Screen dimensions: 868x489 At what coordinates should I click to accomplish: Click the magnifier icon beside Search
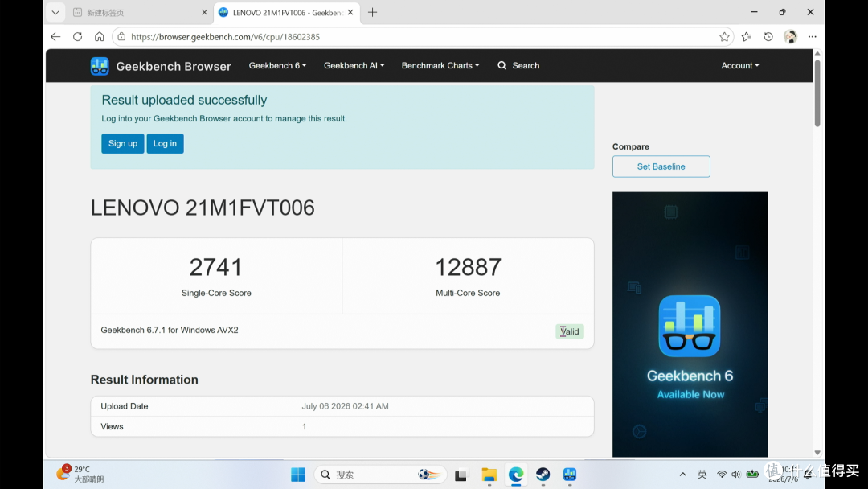pos(502,65)
